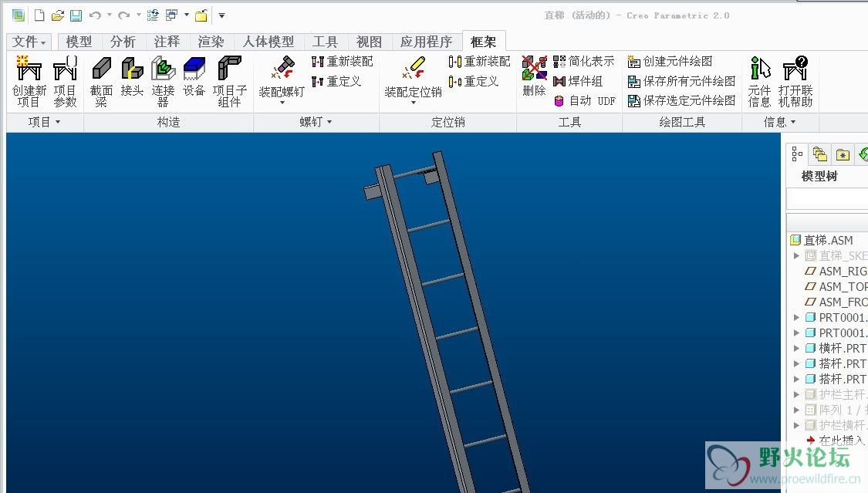The height and width of the screenshot is (493, 868).
Task: Switch to the 模型 tab
Action: [x=79, y=42]
